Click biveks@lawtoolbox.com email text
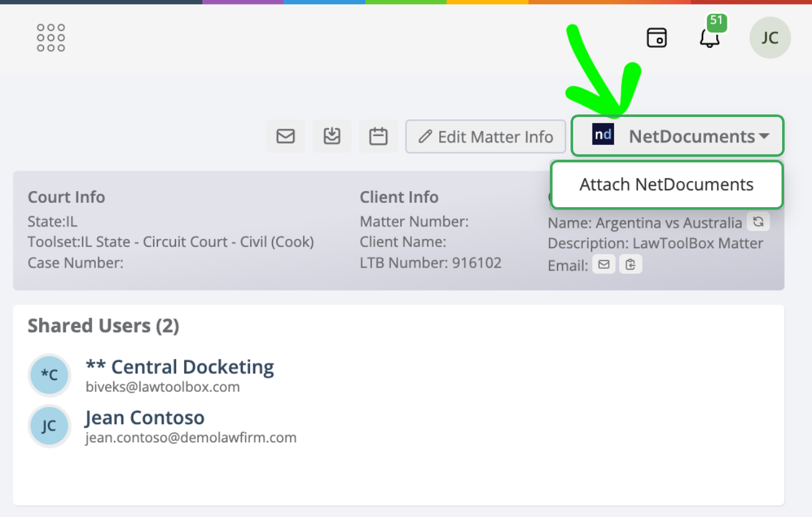Screen dimensions: 812x517 point(162,387)
